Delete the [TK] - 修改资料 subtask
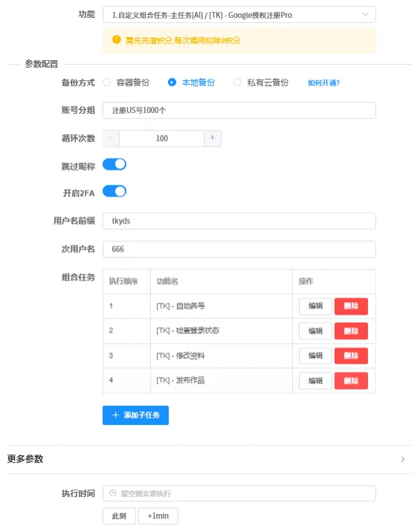420x532 pixels. 351,356
